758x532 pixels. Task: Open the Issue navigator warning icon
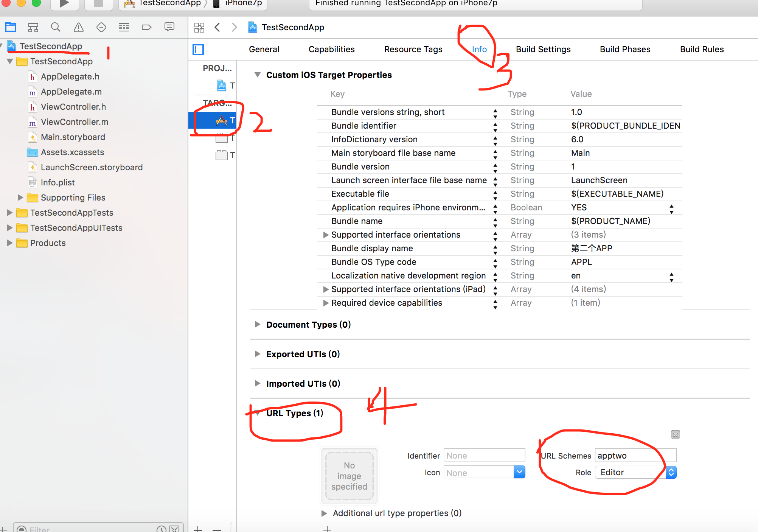(79, 27)
